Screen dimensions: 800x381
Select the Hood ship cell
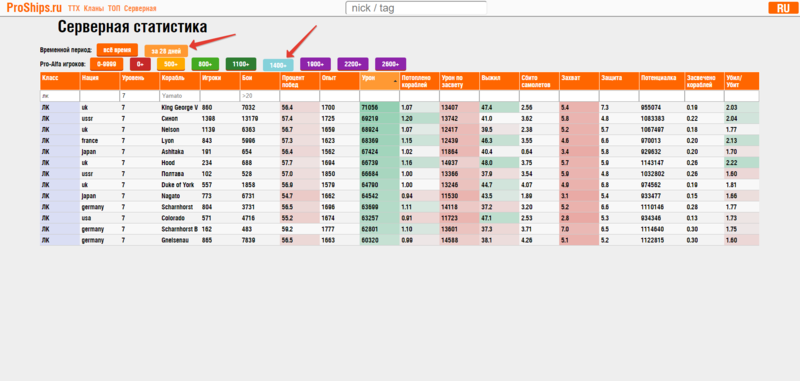[180, 163]
